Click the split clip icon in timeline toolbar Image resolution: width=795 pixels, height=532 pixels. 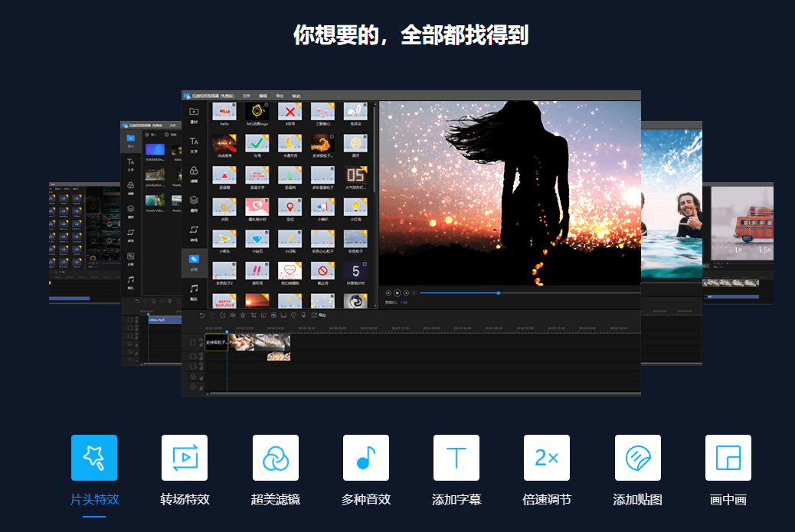click(233, 315)
